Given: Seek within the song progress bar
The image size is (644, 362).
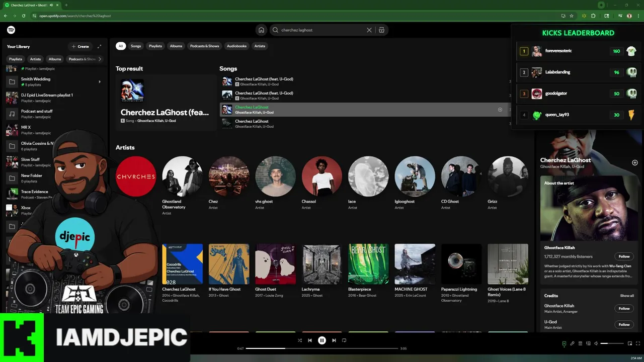Looking at the screenshot, I should click(322, 348).
